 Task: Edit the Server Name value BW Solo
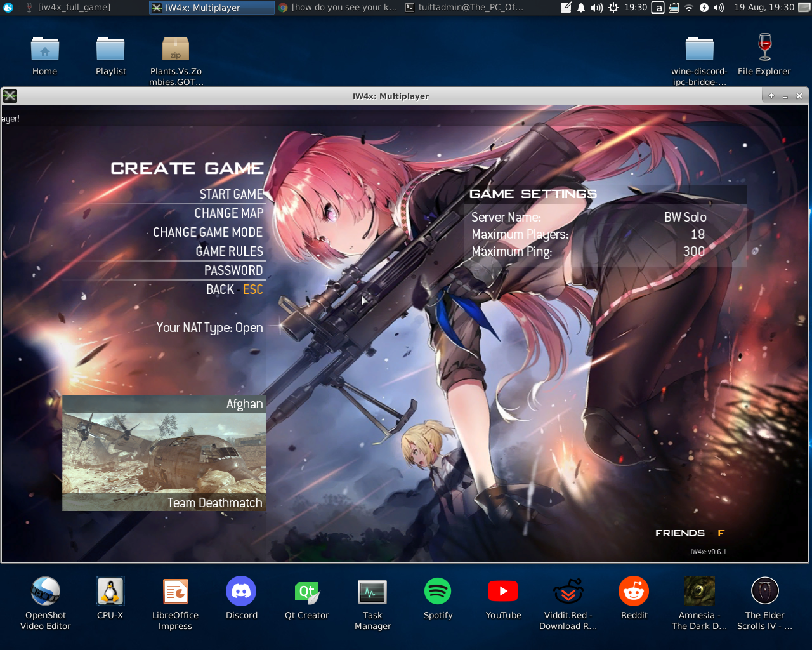[x=685, y=217]
